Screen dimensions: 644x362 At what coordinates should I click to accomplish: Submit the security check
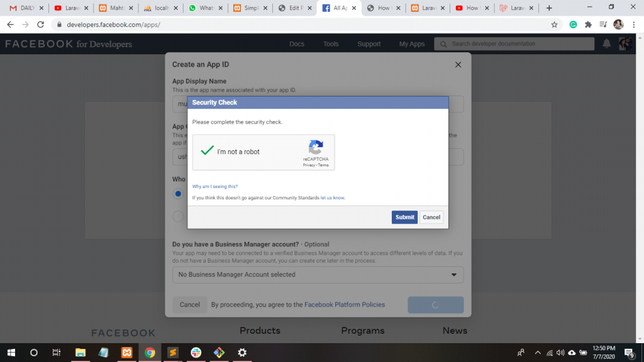(404, 217)
